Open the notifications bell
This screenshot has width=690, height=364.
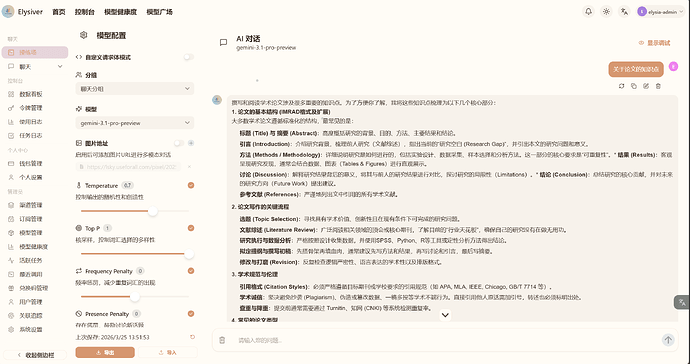coord(588,12)
